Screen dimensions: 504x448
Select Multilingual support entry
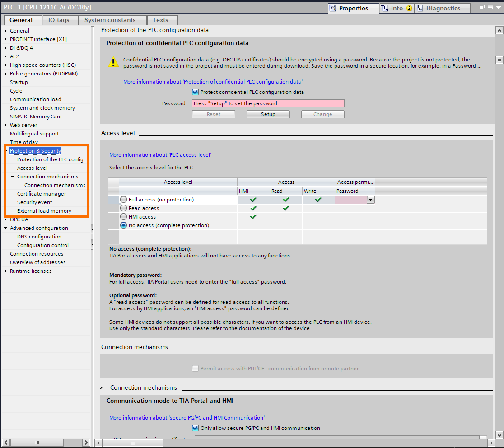pos(34,134)
